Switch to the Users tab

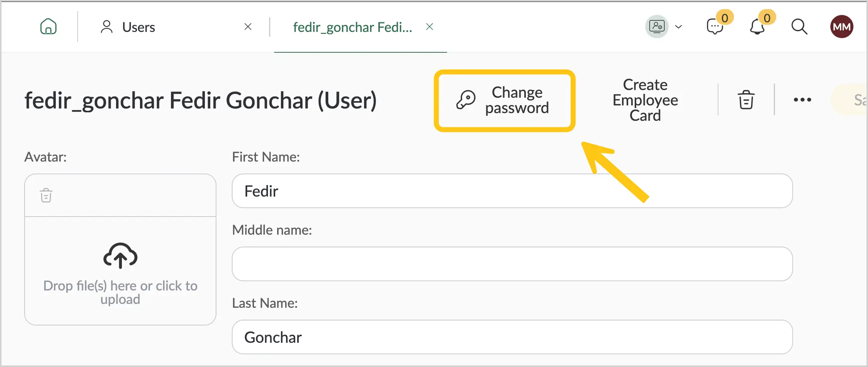pyautogui.click(x=138, y=27)
